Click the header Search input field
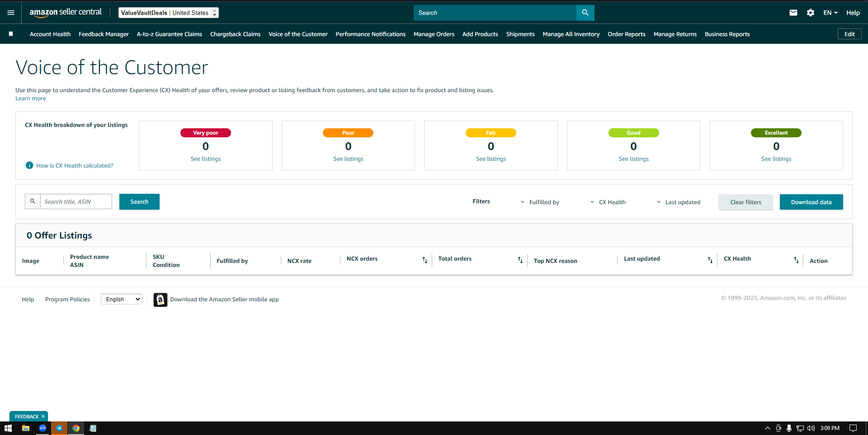Screen dimensions: 868x435 coord(495,13)
